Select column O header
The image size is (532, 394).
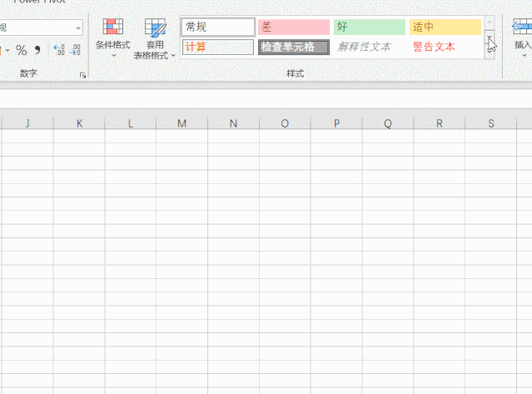point(285,123)
